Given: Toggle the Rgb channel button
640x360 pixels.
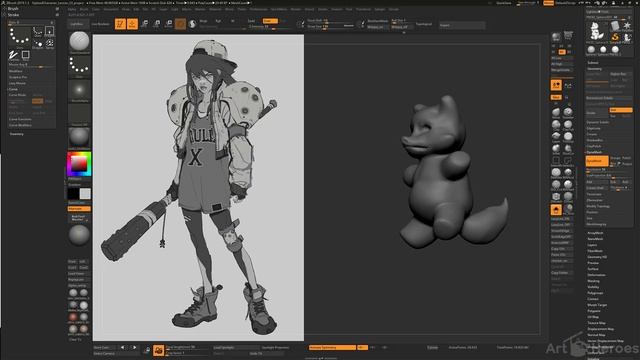Looking at the screenshot, I should tap(218, 21).
